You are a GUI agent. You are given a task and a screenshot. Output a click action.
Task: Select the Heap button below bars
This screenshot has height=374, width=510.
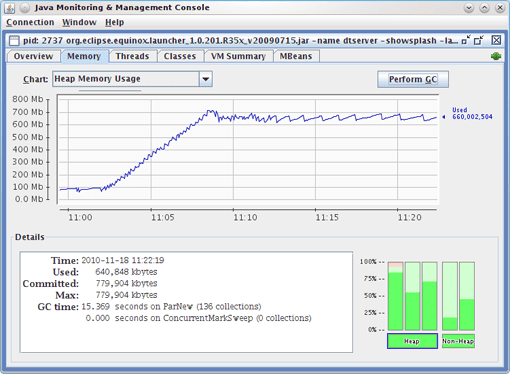pos(412,341)
